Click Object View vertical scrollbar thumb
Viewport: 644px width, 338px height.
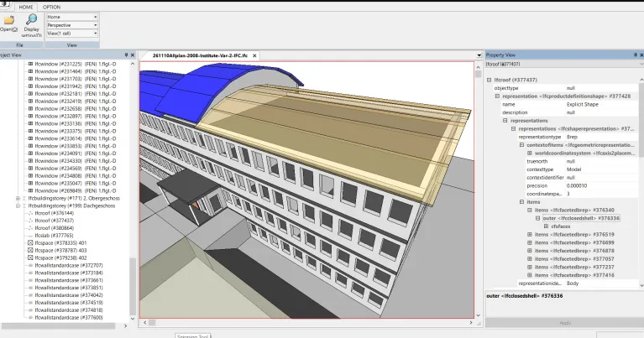[x=133, y=286]
